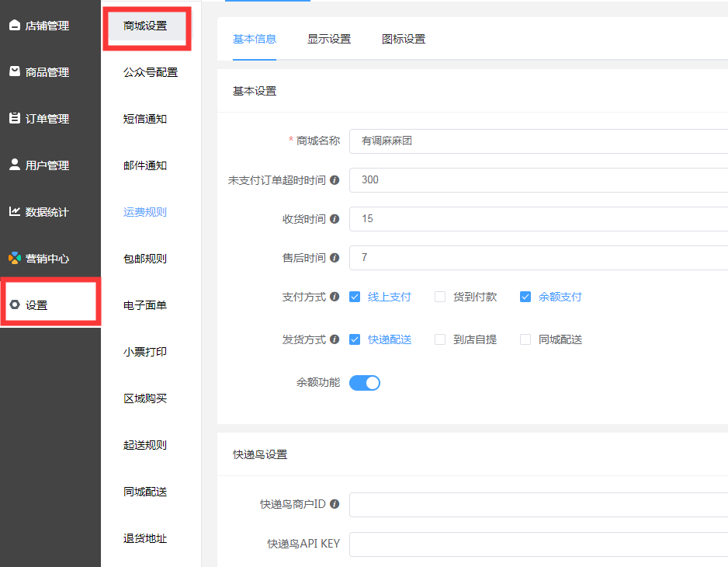Open 区域购买 in the submenu
The height and width of the screenshot is (567, 728).
(145, 398)
